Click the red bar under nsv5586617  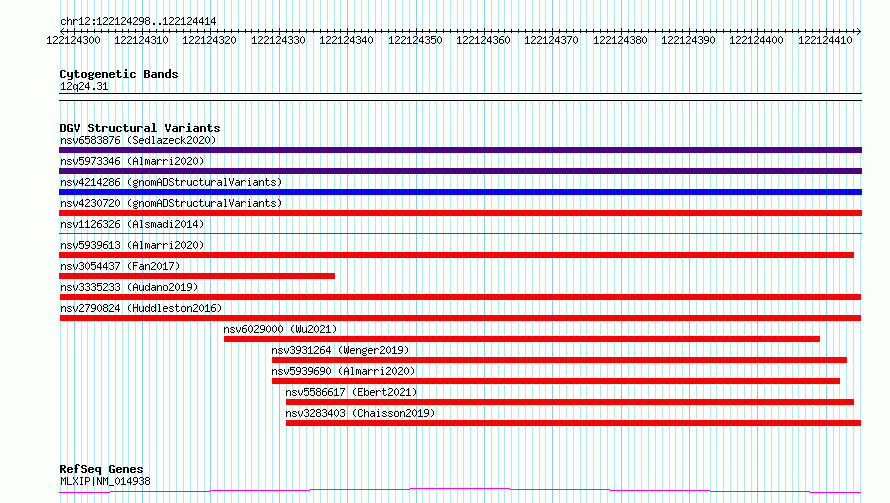(x=570, y=402)
